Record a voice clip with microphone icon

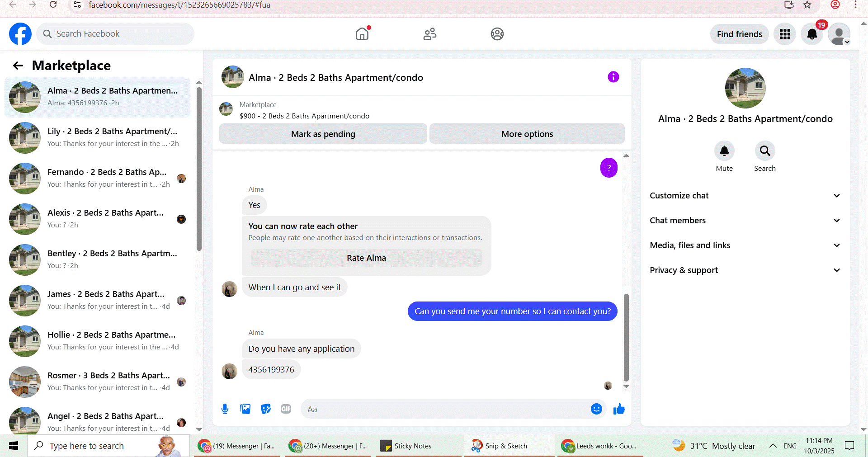[x=225, y=409]
